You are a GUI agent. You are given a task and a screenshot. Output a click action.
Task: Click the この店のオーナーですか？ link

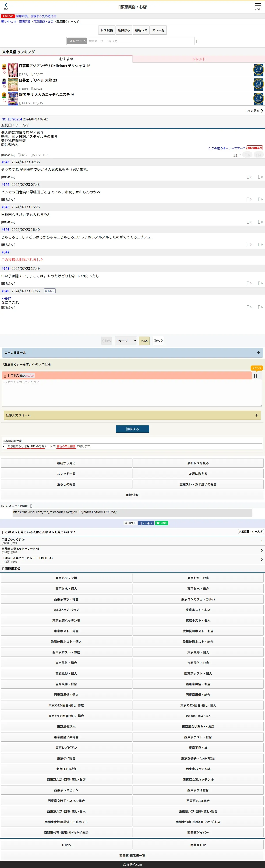(228, 148)
